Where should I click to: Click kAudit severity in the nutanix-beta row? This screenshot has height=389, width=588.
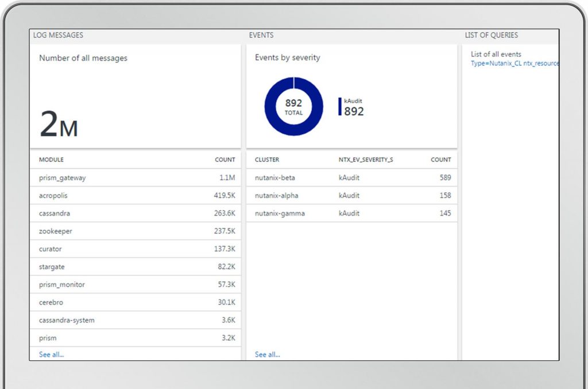[349, 178]
